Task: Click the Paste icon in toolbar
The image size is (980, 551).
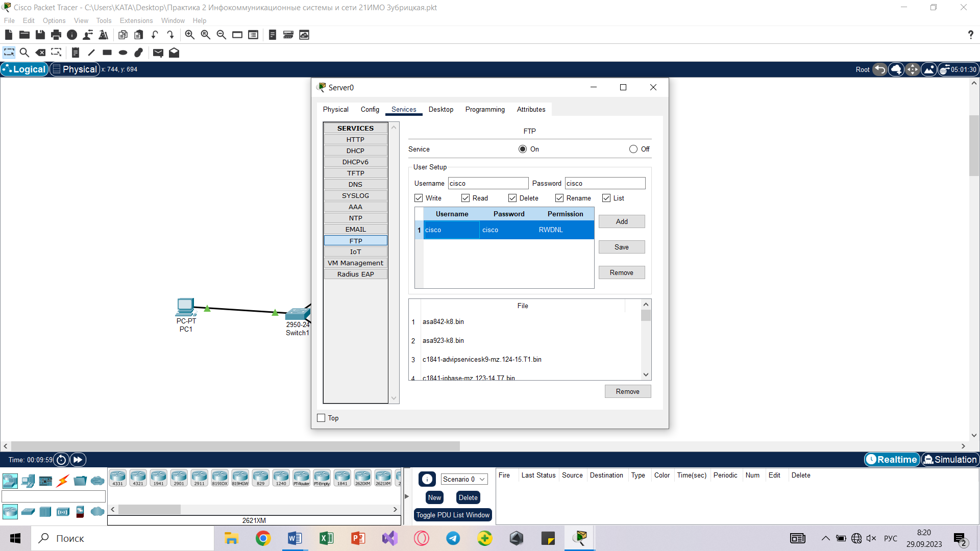Action: pos(139,35)
